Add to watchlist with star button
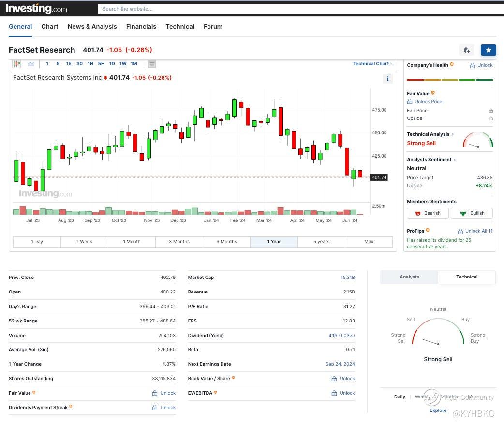The width and height of the screenshot is (504, 425). pos(488,50)
